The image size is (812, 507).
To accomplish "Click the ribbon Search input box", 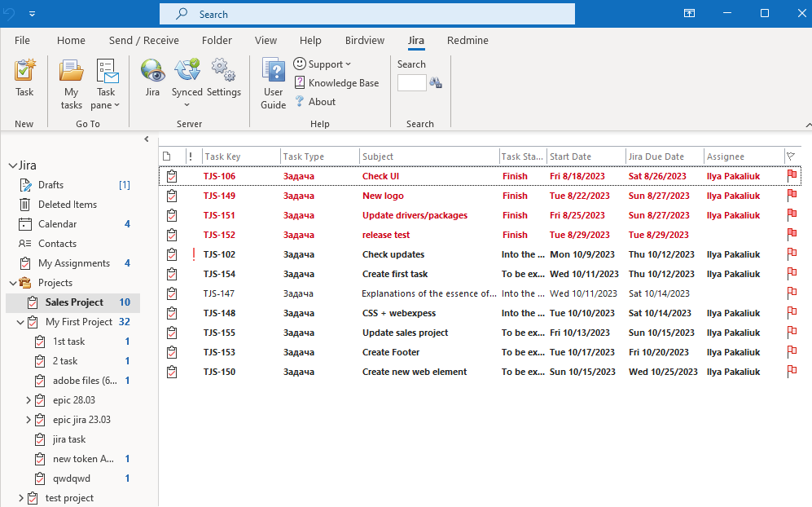I will (411, 83).
